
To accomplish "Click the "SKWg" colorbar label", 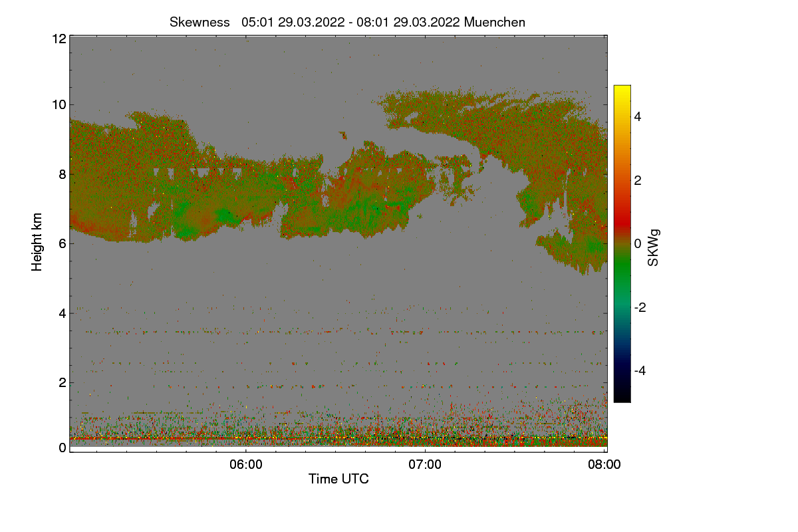I will [x=654, y=249].
